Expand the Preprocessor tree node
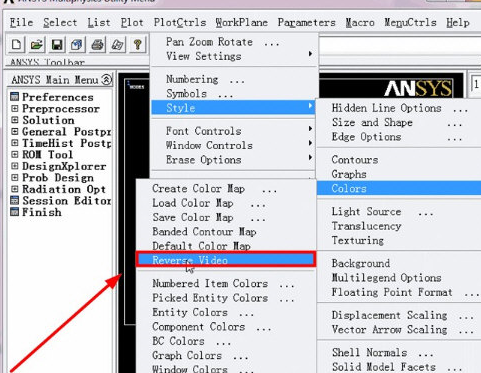 pos(15,109)
